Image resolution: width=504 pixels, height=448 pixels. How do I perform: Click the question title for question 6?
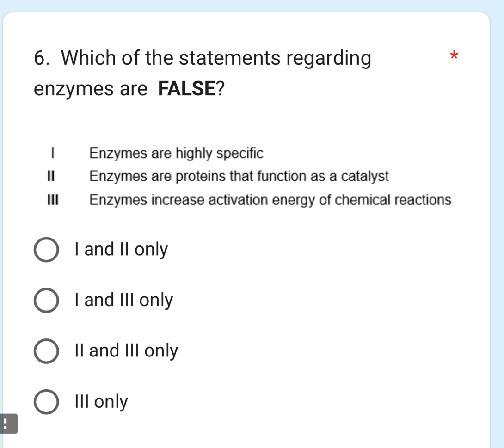202,58
